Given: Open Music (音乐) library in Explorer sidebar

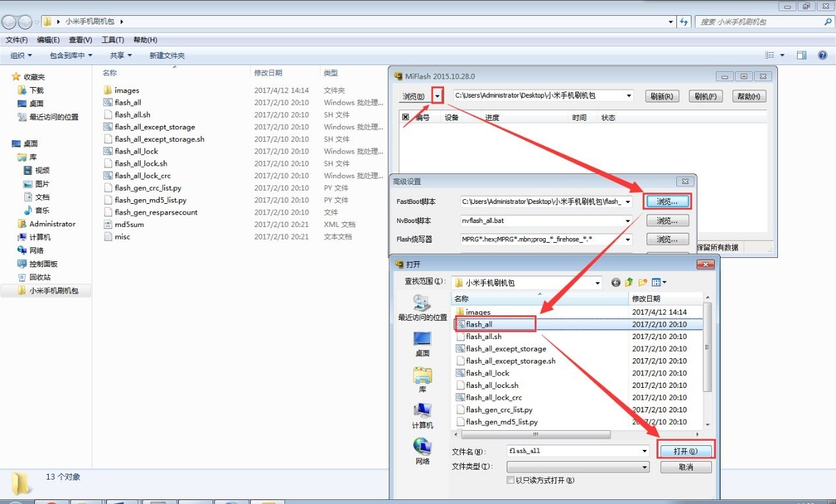Looking at the screenshot, I should point(36,210).
